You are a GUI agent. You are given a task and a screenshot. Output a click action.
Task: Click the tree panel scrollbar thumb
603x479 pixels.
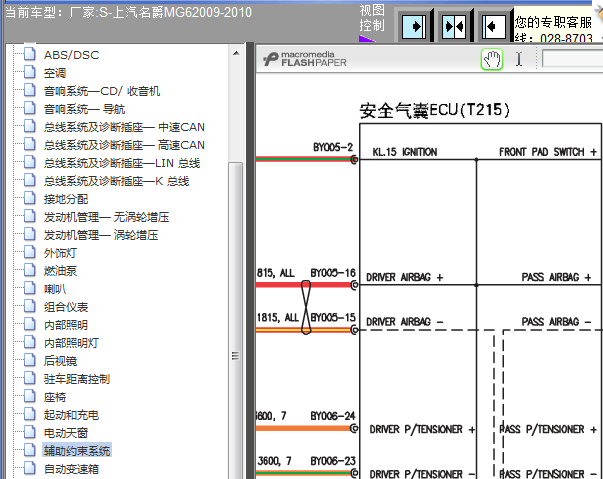coord(236,321)
